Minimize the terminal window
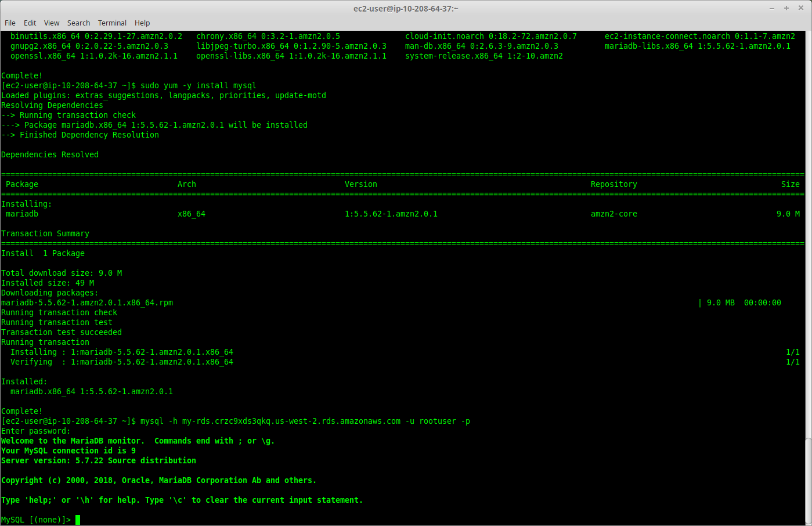 (772, 8)
